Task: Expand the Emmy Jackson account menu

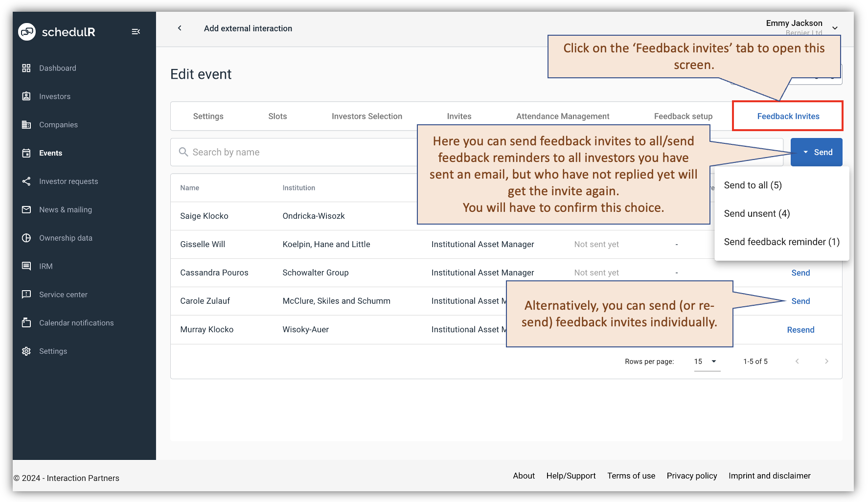Action: [835, 28]
